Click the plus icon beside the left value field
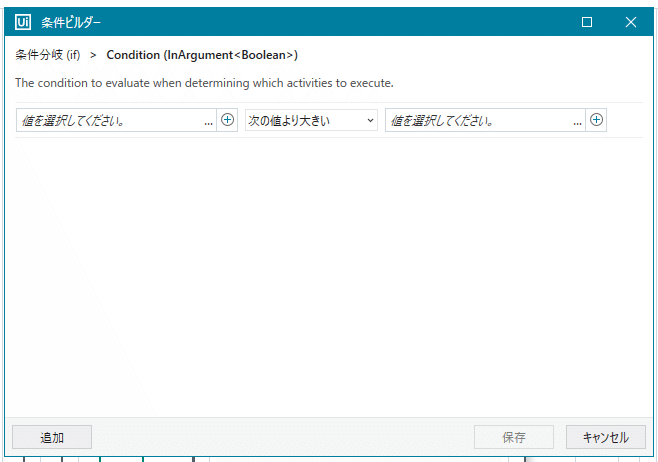The height and width of the screenshot is (462, 658). coord(227,120)
